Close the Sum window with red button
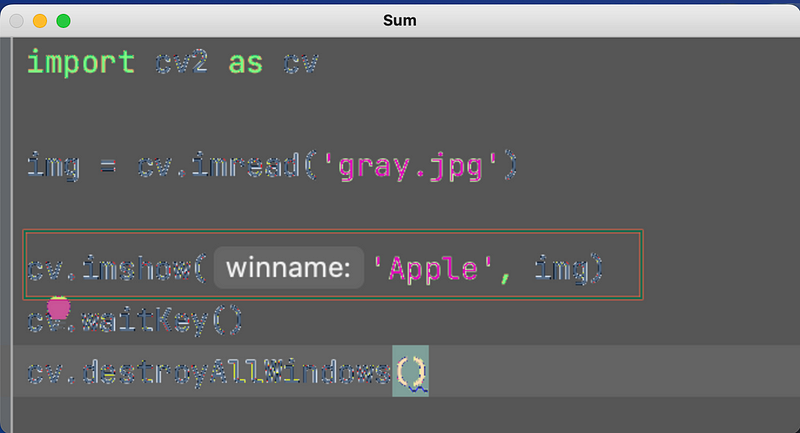 pyautogui.click(x=16, y=20)
